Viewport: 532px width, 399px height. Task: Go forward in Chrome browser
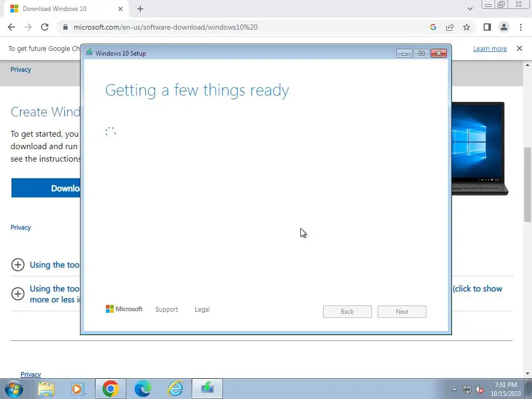pos(28,27)
